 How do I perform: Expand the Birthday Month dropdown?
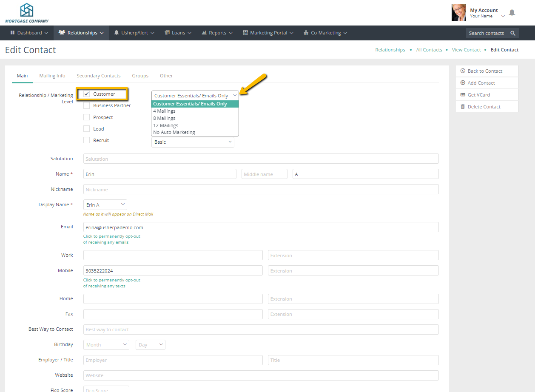[107, 345]
